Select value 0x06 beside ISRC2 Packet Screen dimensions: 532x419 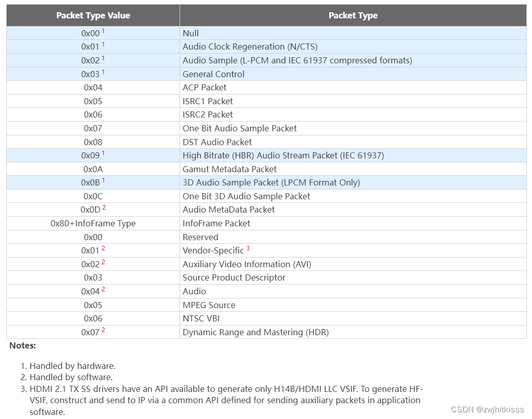click(93, 114)
